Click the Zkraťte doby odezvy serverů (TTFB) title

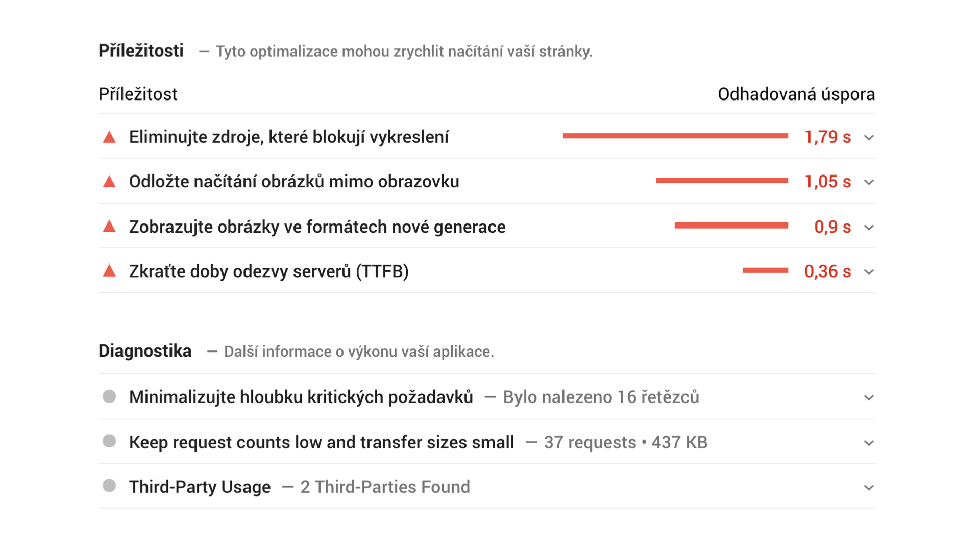pos(268,271)
